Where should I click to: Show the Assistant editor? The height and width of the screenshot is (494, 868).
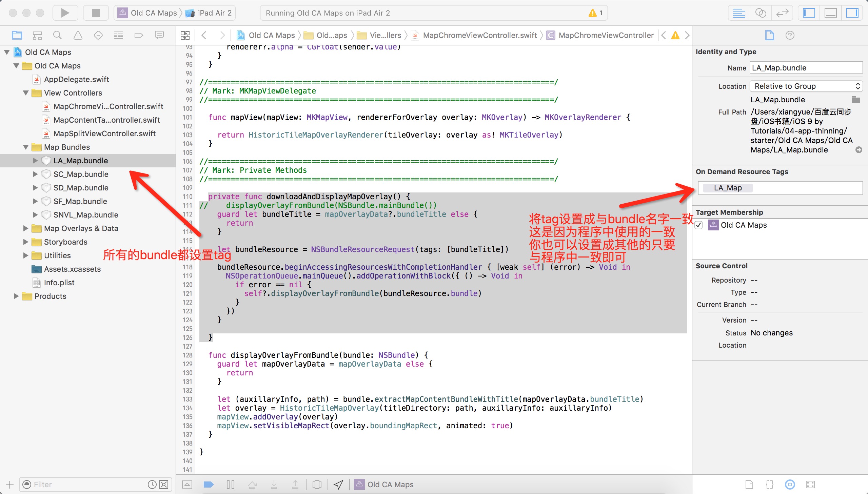click(x=761, y=13)
